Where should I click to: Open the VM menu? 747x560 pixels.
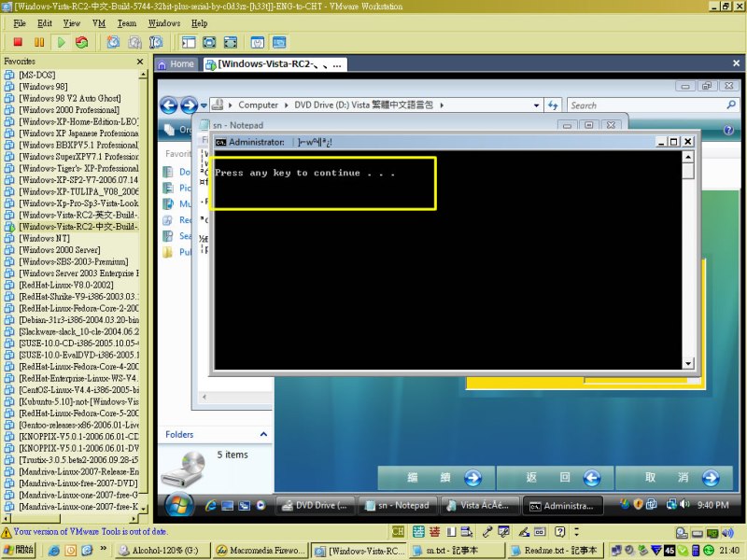tap(99, 22)
